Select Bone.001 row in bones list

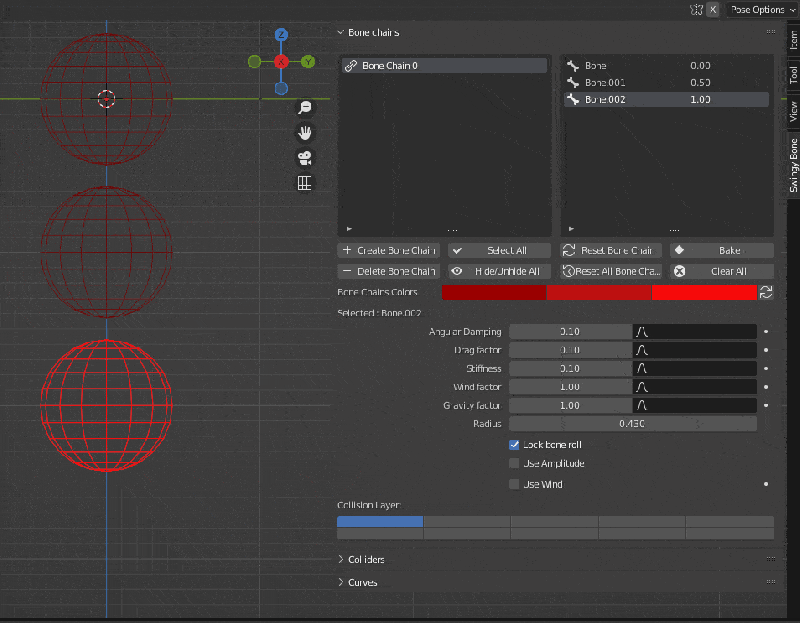(666, 83)
